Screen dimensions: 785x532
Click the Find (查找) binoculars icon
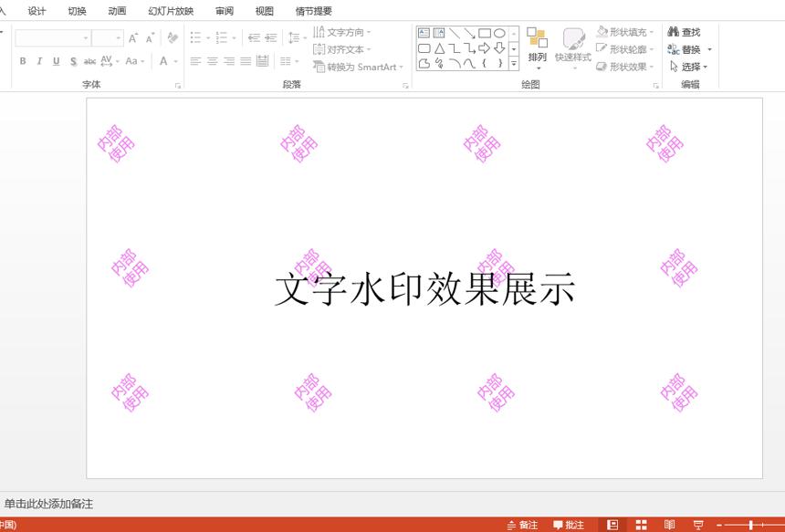[x=674, y=32]
